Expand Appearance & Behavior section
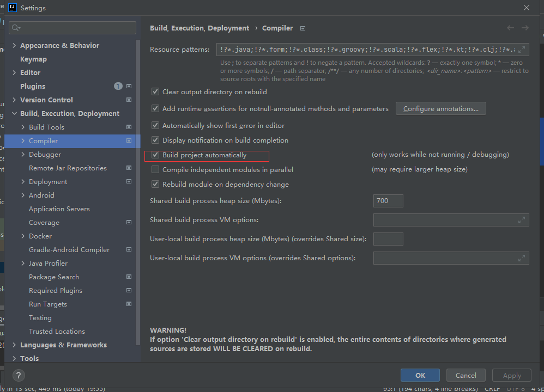Image resolution: width=544 pixels, height=392 pixels. click(x=14, y=45)
